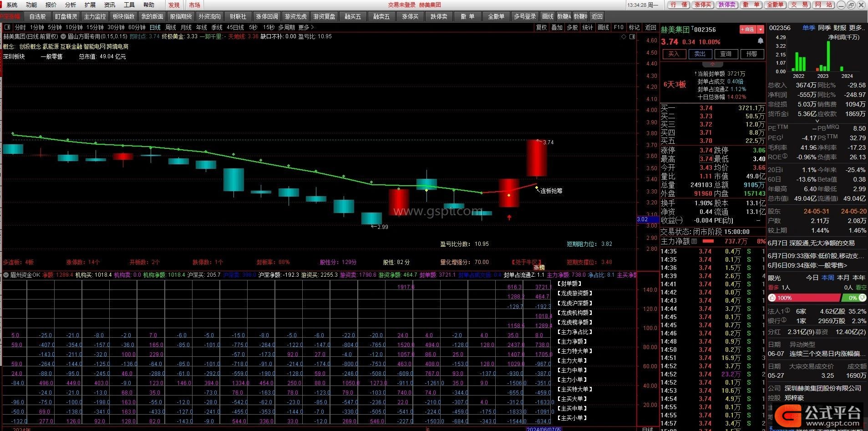The image size is (868, 431).
Task: Open 更多.. in the financial panel header
Action: coord(856,28)
